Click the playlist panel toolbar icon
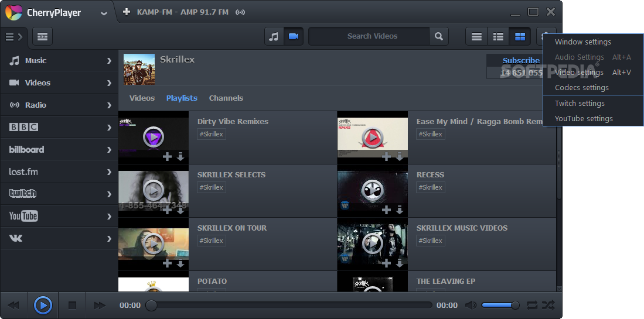This screenshot has height=319, width=644. (42, 37)
